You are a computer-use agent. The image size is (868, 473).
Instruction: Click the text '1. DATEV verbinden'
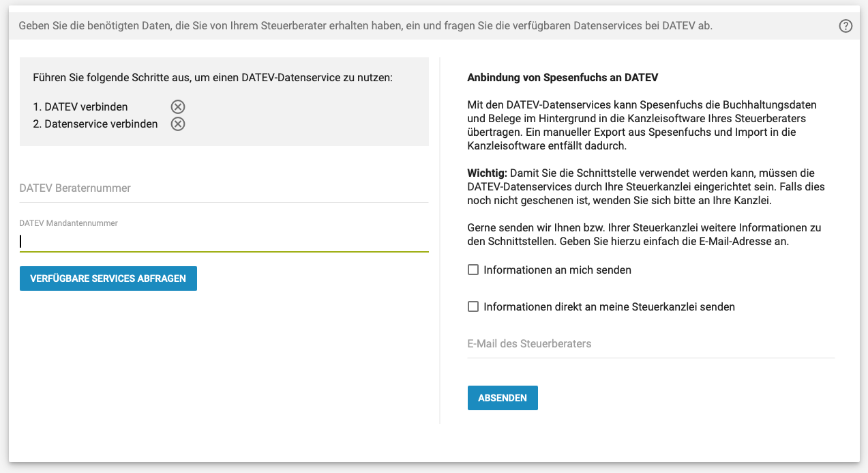pyautogui.click(x=80, y=106)
